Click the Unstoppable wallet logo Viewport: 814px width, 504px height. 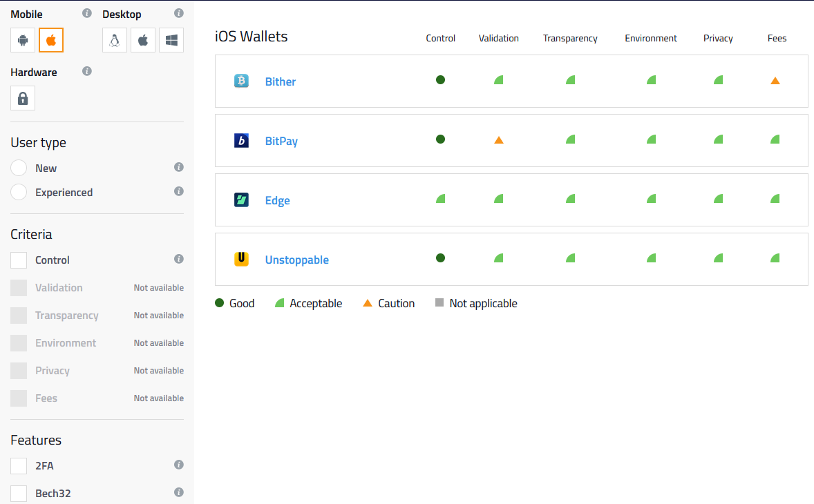point(241,259)
